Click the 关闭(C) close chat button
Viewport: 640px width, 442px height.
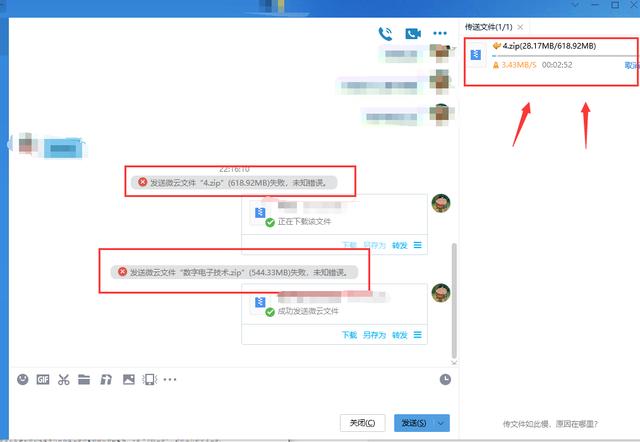tap(362, 423)
